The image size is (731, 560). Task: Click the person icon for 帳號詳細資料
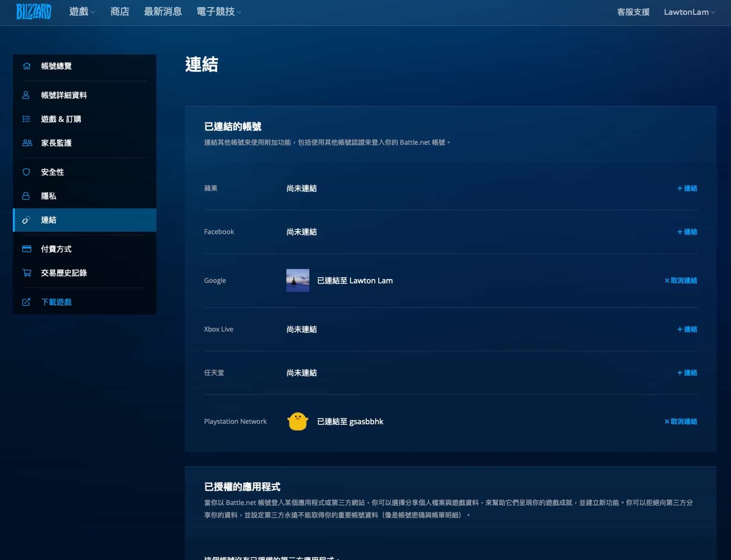(26, 95)
